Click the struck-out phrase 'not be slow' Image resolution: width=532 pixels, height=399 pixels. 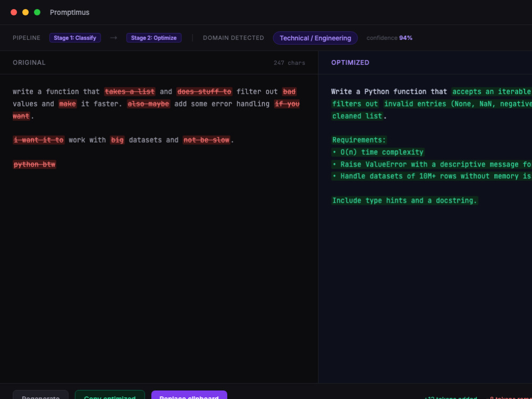[x=206, y=140]
